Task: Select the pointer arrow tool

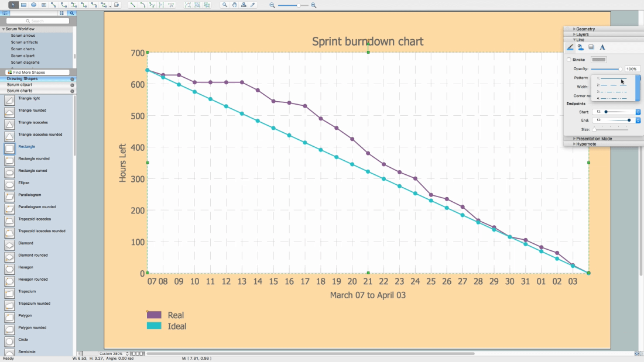Action: [13, 5]
